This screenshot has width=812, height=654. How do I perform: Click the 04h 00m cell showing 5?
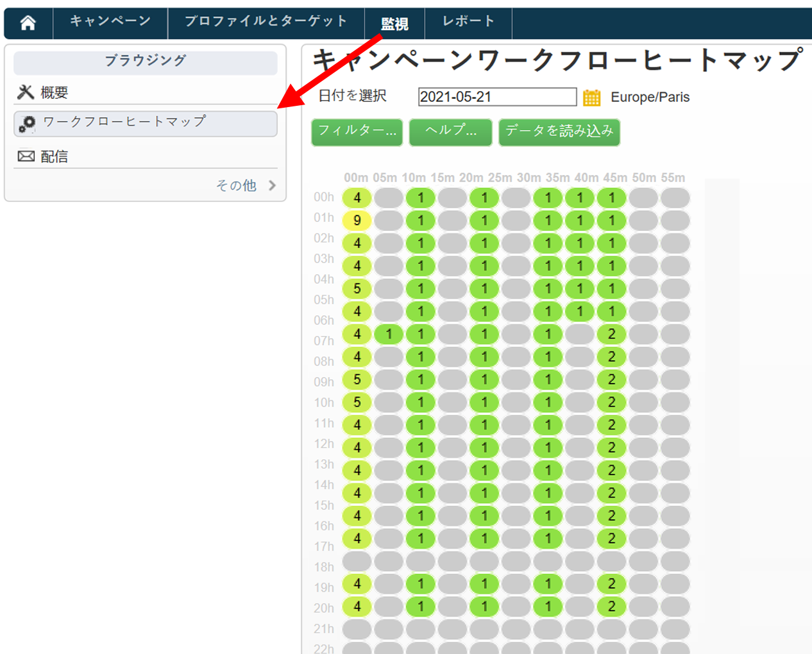[357, 289]
